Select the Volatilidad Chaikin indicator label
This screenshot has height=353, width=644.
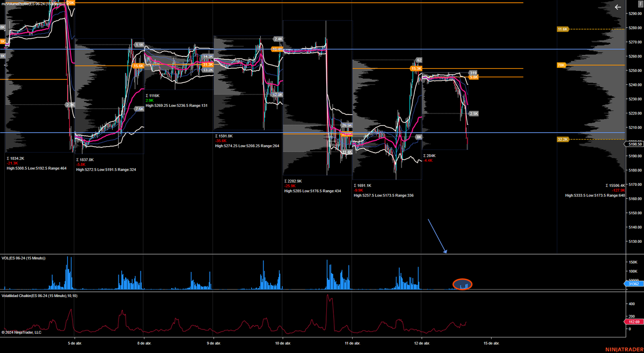click(x=39, y=296)
